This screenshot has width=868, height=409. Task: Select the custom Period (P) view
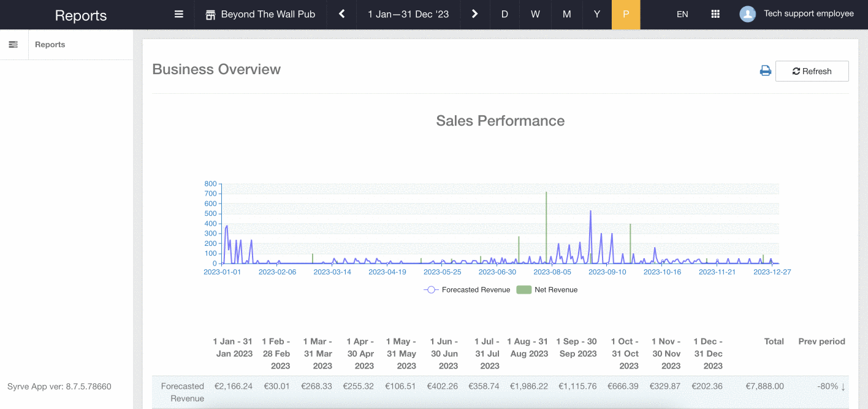click(626, 14)
